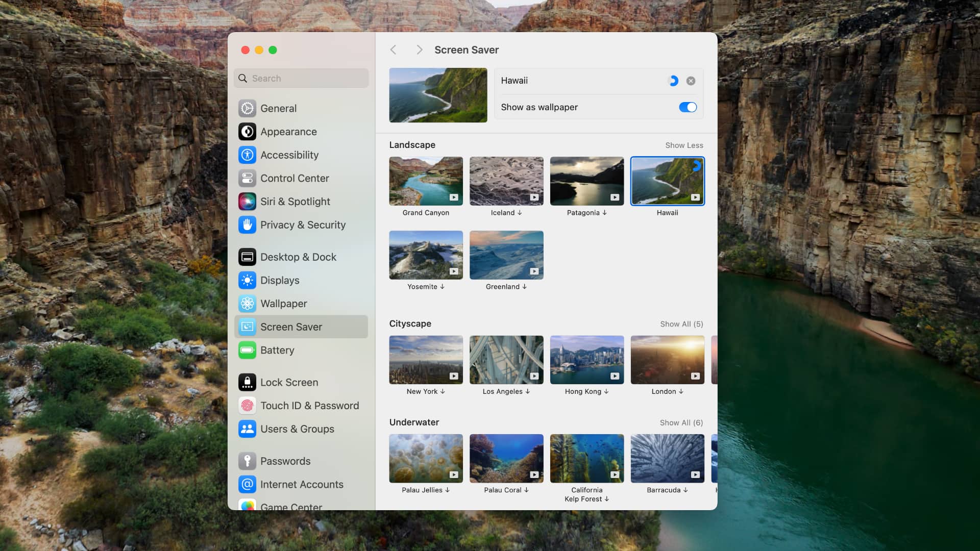This screenshot has height=551, width=980.
Task: Select the Grand Canyon screen saver thumbnail
Action: [426, 181]
